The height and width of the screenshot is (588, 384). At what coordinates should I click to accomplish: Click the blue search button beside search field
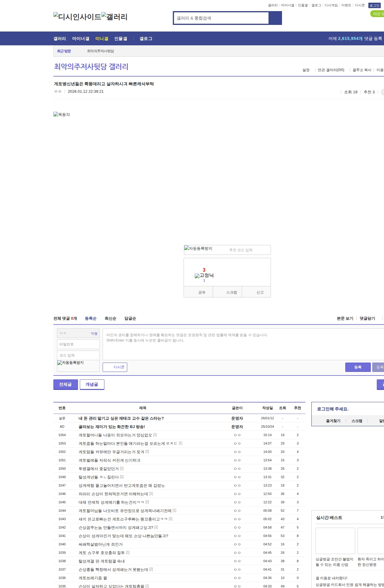275,18
